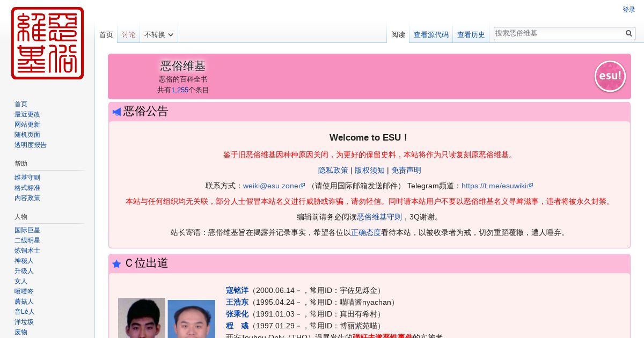Open the 版权须知 link
Screen dimensions: 644x338
click(370, 170)
